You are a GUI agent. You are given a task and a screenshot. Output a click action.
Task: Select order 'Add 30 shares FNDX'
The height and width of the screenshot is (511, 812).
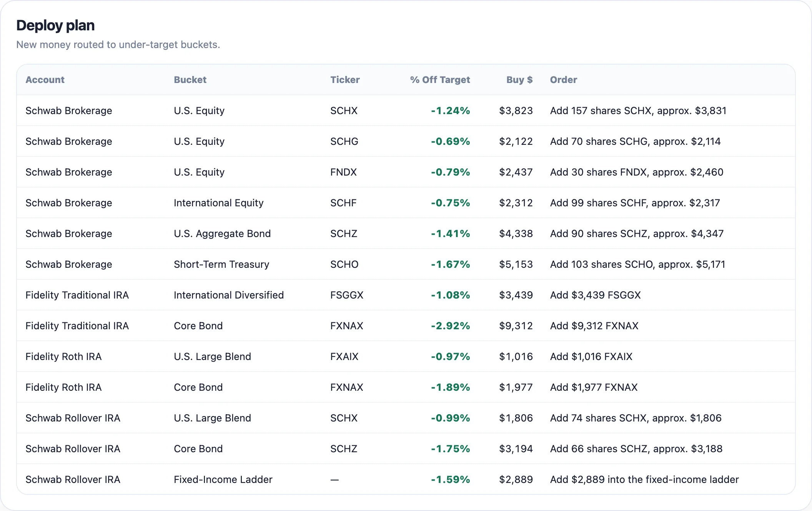pyautogui.click(x=637, y=172)
